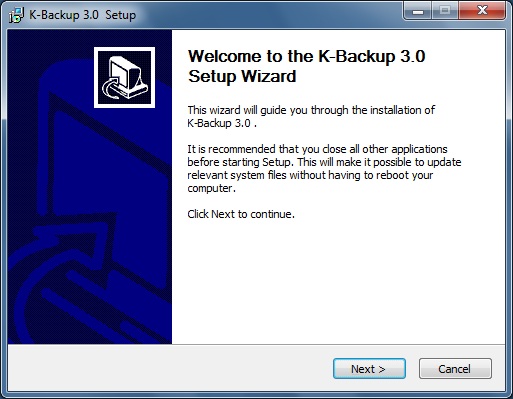Select the Setup Wizard heading line
Screen dimensions: 513x399
point(242,76)
